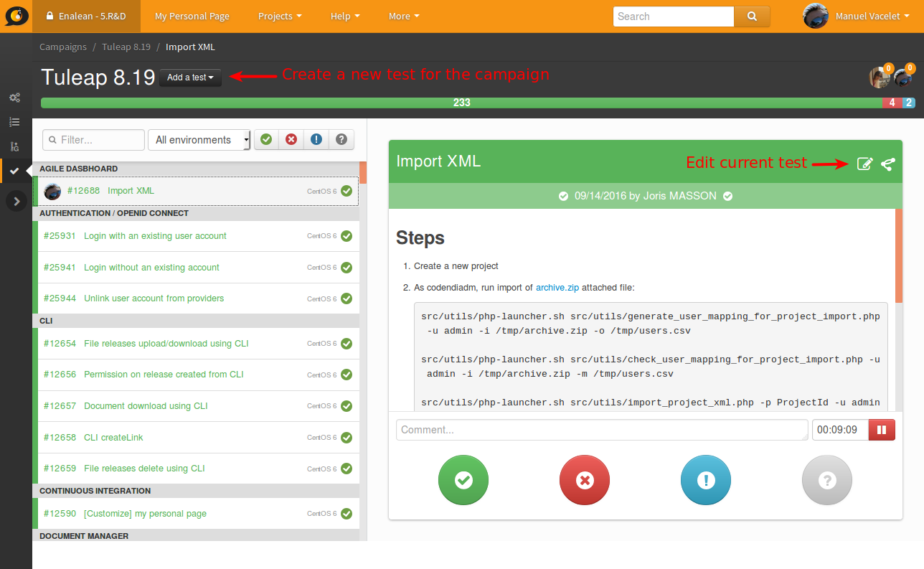Click Import XML breadcrumb
The width and height of the screenshot is (924, 569).
click(x=190, y=47)
